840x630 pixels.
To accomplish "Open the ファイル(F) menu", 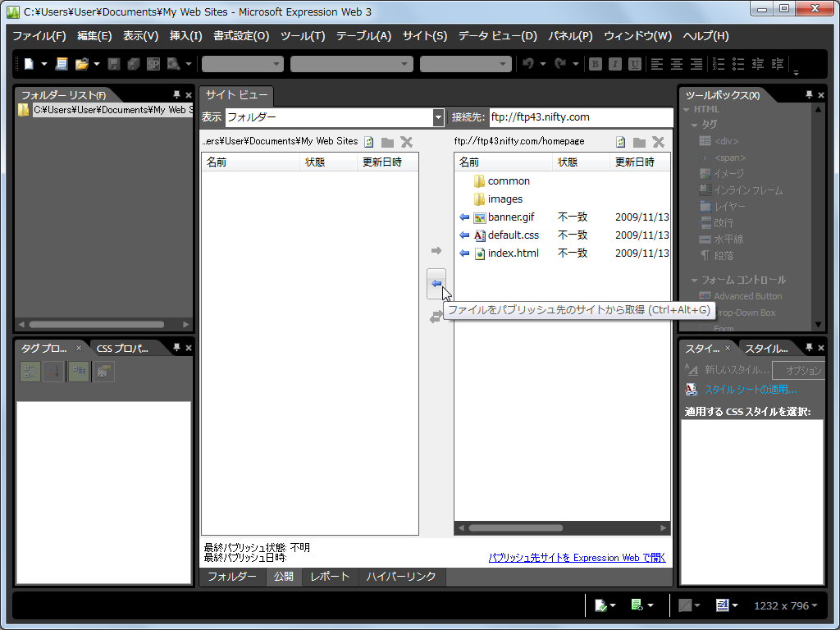I will [x=39, y=36].
